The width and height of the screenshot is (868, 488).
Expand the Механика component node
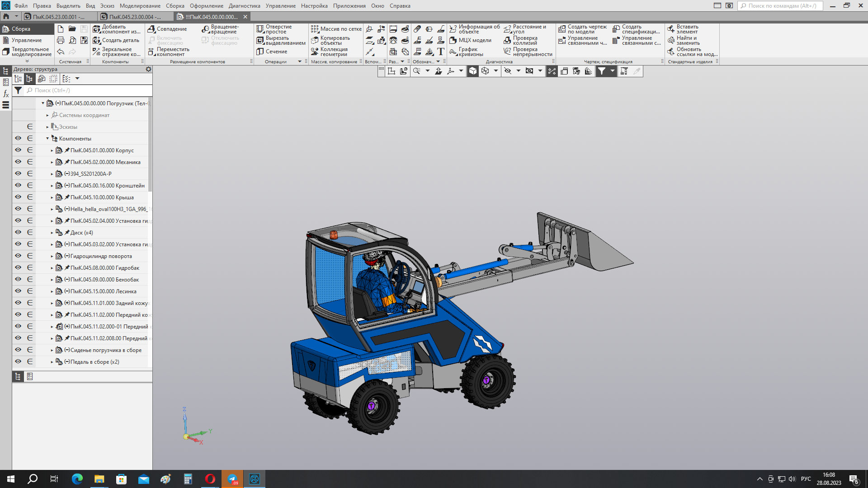click(52, 162)
